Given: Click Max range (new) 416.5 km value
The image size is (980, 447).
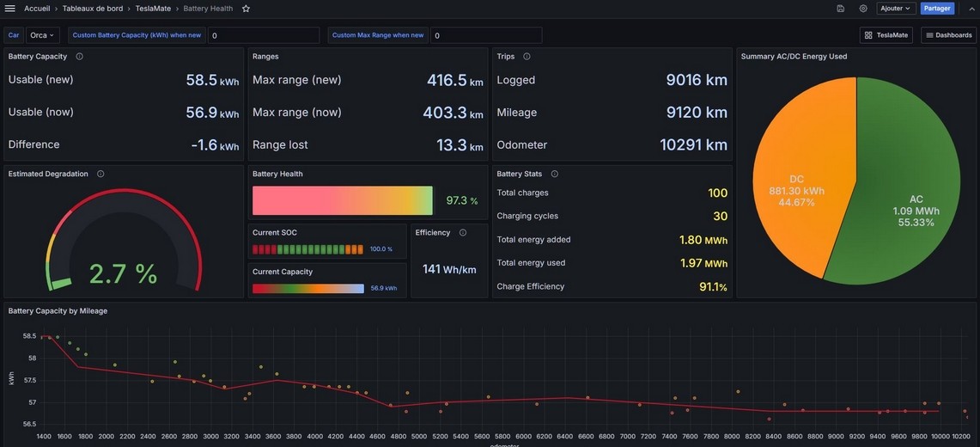Looking at the screenshot, I should (x=455, y=80).
